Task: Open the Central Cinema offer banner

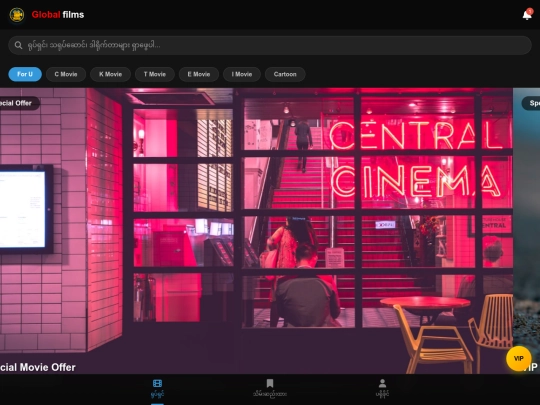Action: [x=256, y=231]
